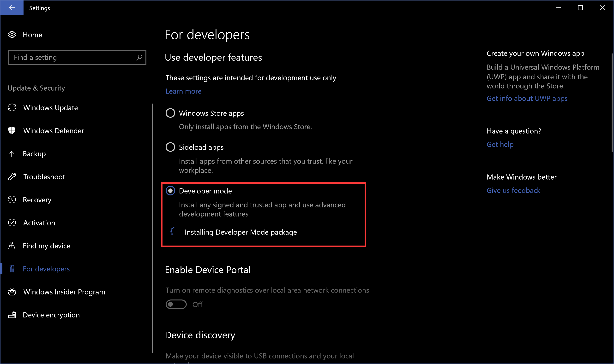Open Get info about UWP apps link
The width and height of the screenshot is (614, 364).
(x=527, y=98)
